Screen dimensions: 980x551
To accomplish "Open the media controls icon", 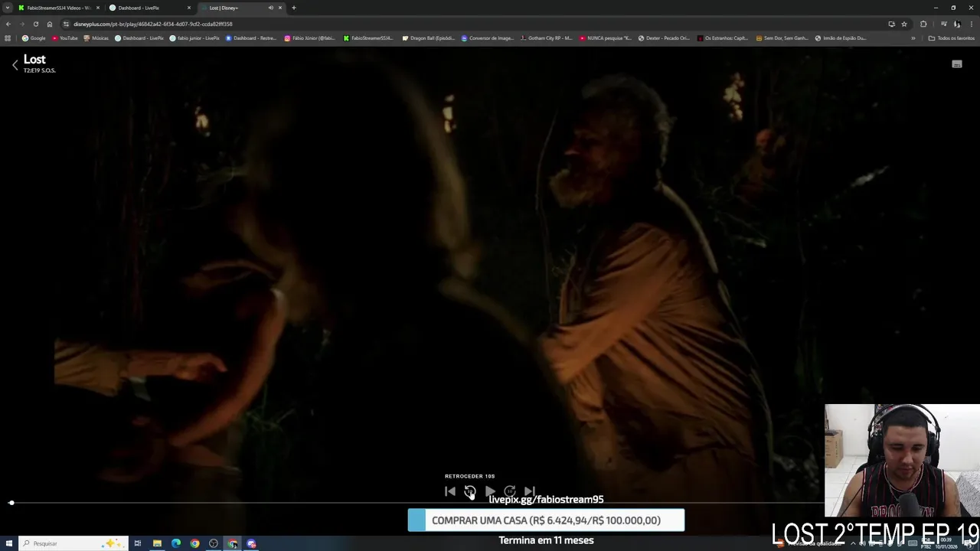I will pos(943,24).
